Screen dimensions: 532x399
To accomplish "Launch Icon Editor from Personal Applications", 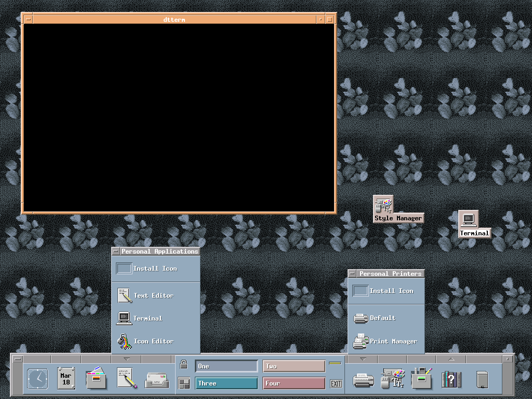I will point(156,341).
